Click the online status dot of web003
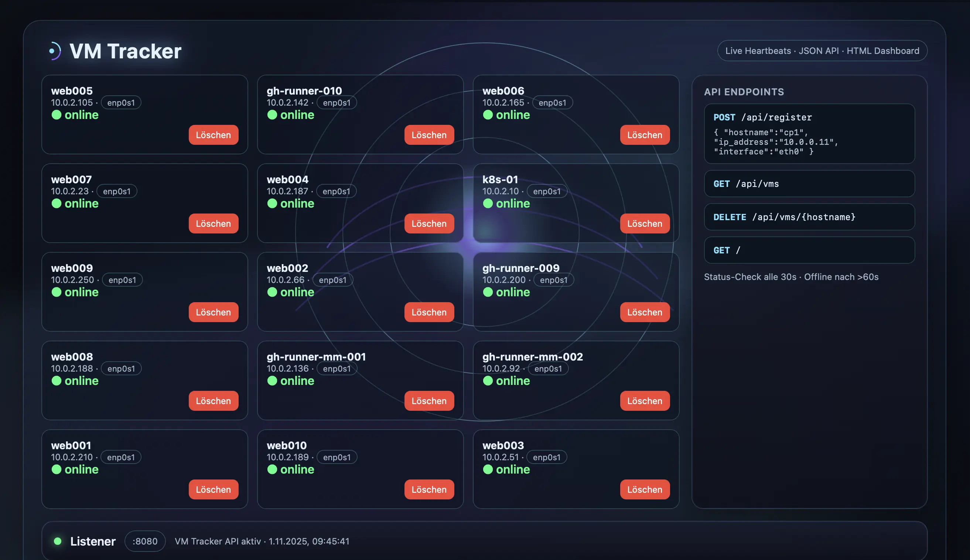 point(488,469)
